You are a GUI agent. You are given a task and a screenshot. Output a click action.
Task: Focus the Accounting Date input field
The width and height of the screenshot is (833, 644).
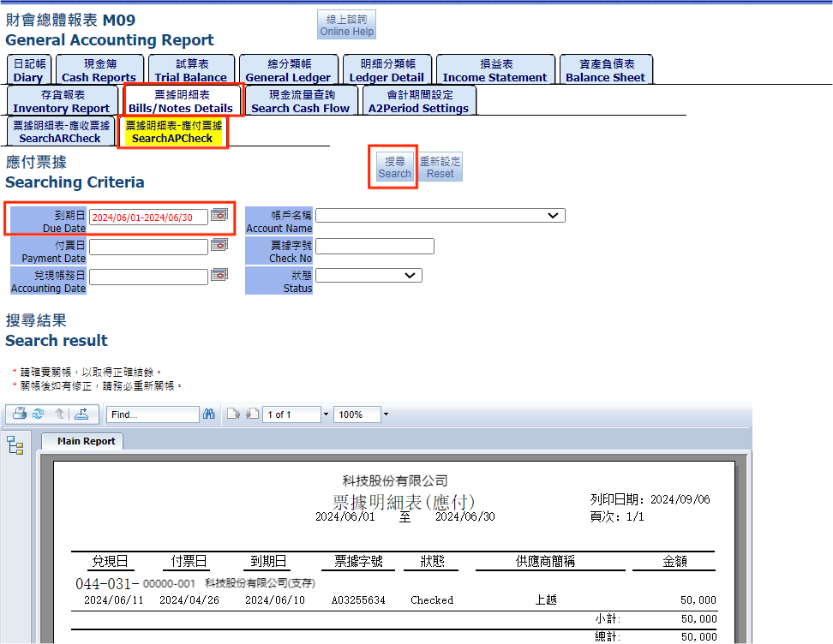[148, 277]
